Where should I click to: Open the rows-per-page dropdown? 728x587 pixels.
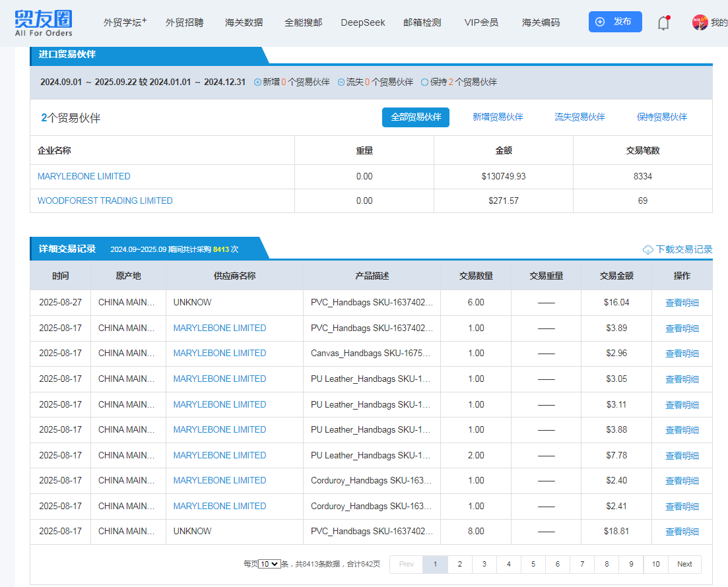[x=269, y=565]
